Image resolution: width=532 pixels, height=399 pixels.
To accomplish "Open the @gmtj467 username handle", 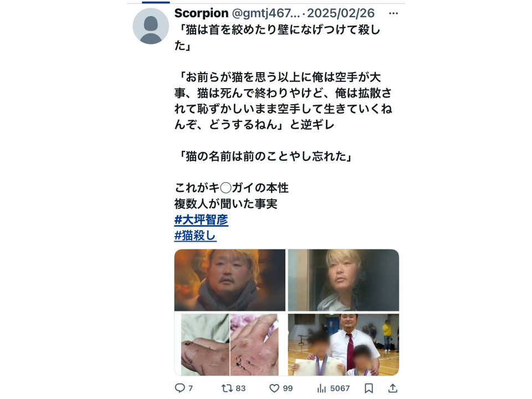I will coord(265,13).
